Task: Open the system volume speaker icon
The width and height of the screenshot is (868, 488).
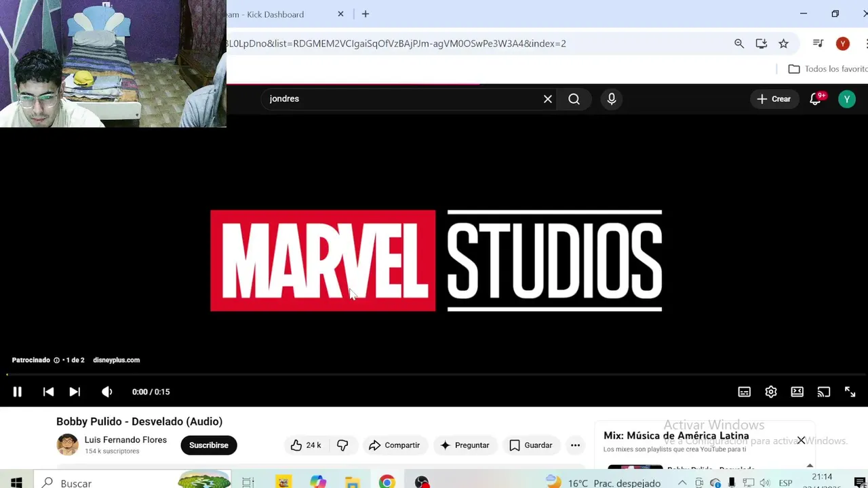Action: tap(765, 483)
